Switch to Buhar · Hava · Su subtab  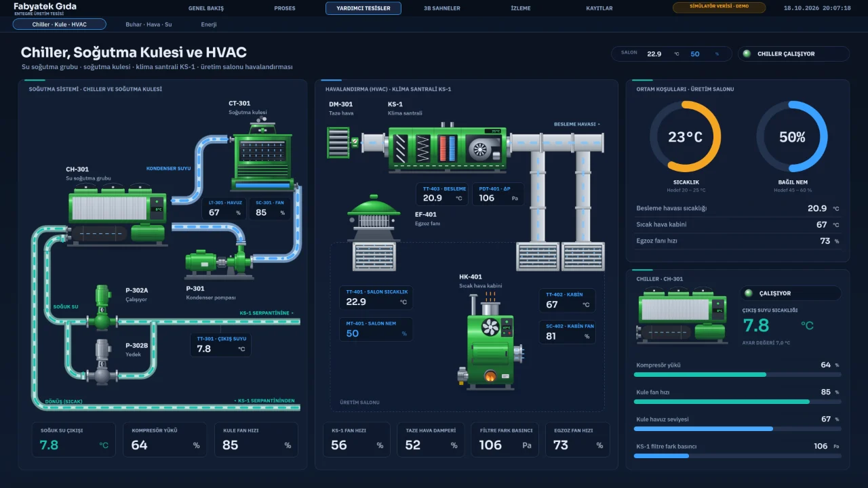tap(149, 24)
